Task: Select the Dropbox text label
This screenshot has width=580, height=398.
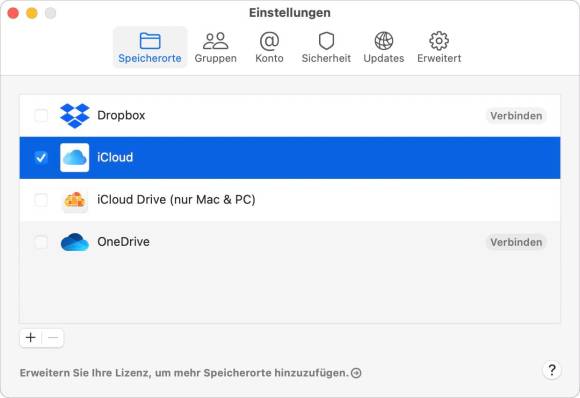Action: [121, 115]
